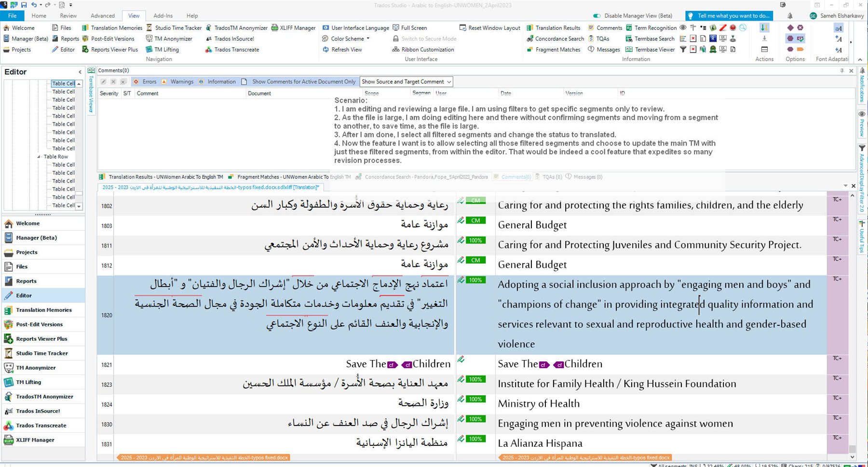Expand more Font Adaptation ribbon options
868x467 pixels.
coord(851,42)
